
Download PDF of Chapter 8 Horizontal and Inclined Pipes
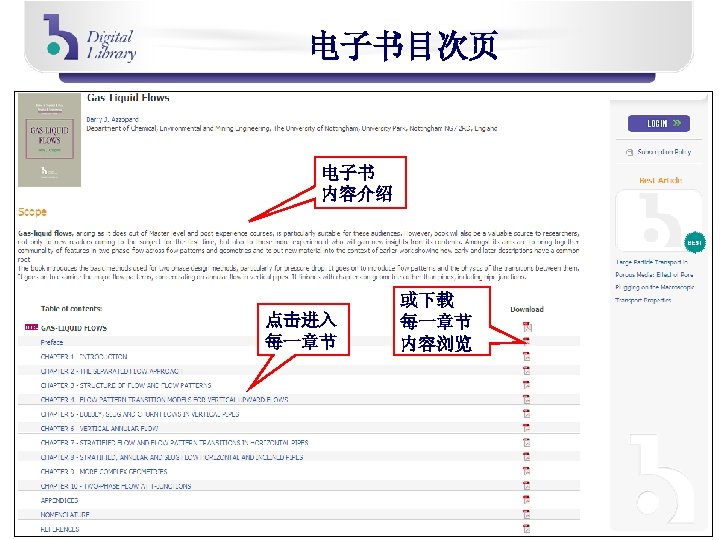pos(527,456)
